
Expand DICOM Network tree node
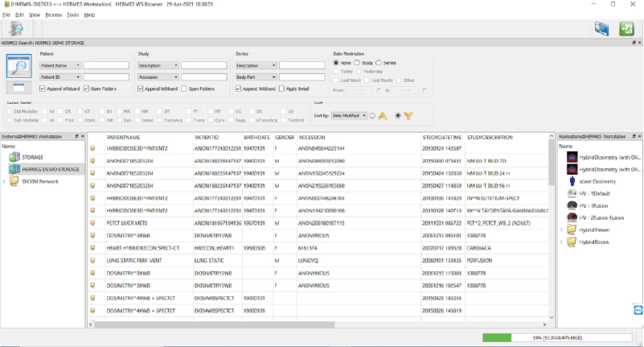[4, 181]
